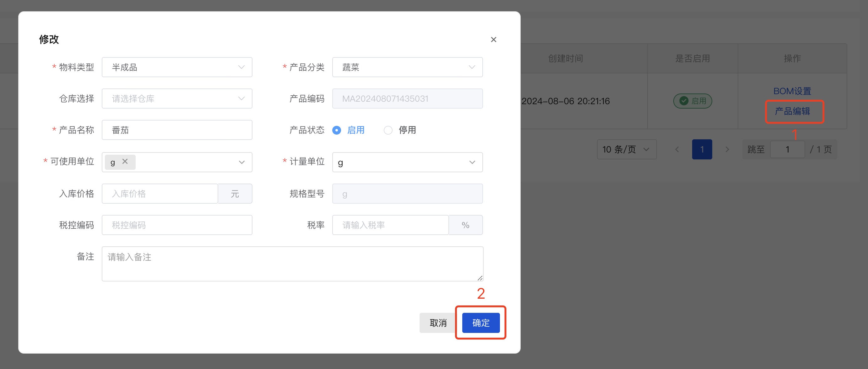
Task: Click the previous page arrow
Action: 677,149
